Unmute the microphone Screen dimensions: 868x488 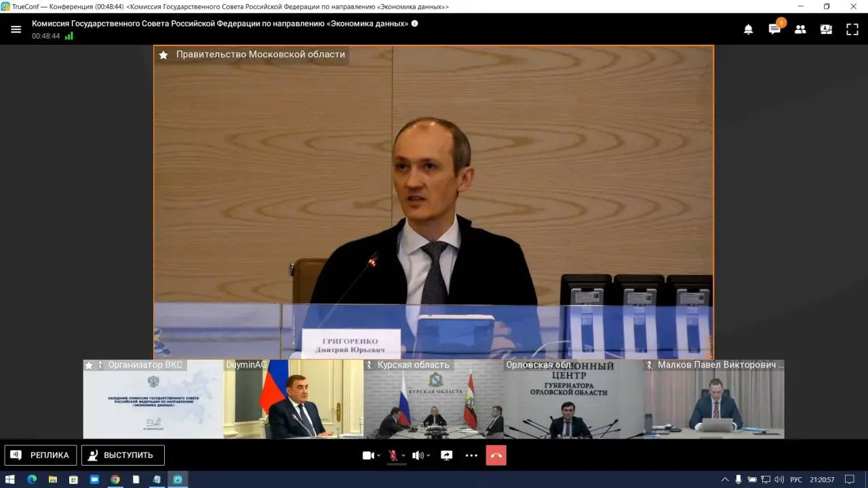click(393, 455)
